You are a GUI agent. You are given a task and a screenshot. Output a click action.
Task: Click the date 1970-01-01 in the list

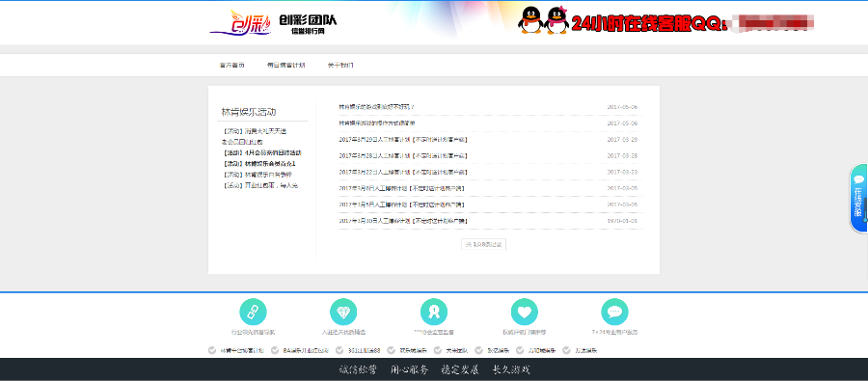[x=622, y=221]
